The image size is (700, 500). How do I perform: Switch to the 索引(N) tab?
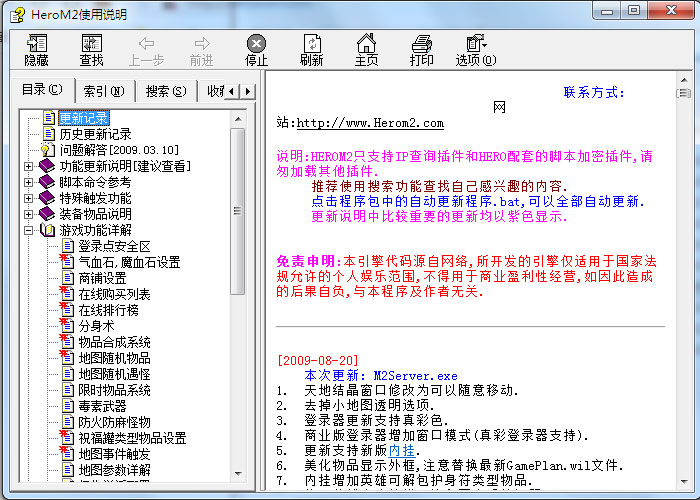point(104,92)
